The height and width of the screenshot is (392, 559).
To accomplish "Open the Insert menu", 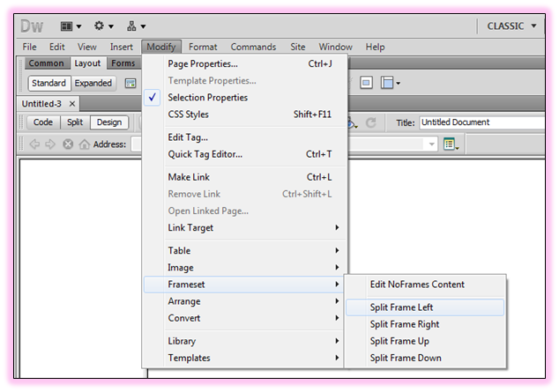I will pyautogui.click(x=121, y=47).
